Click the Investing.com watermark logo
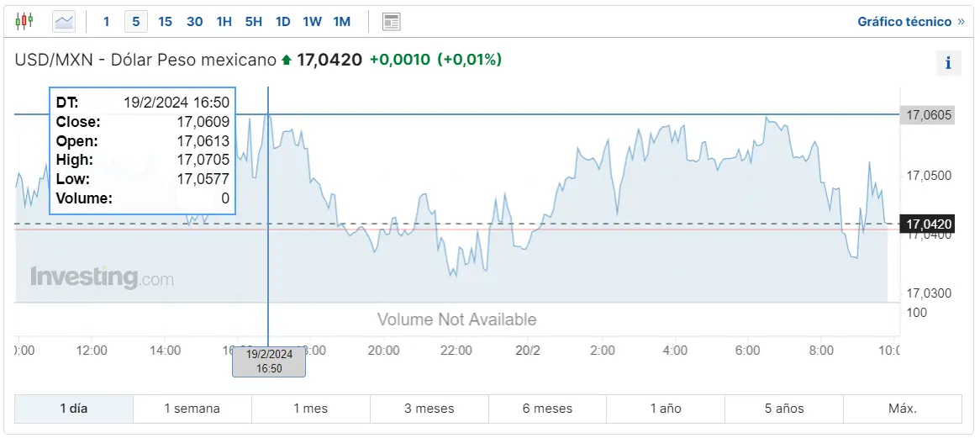Viewport: 980px width, 438px height. point(102,277)
